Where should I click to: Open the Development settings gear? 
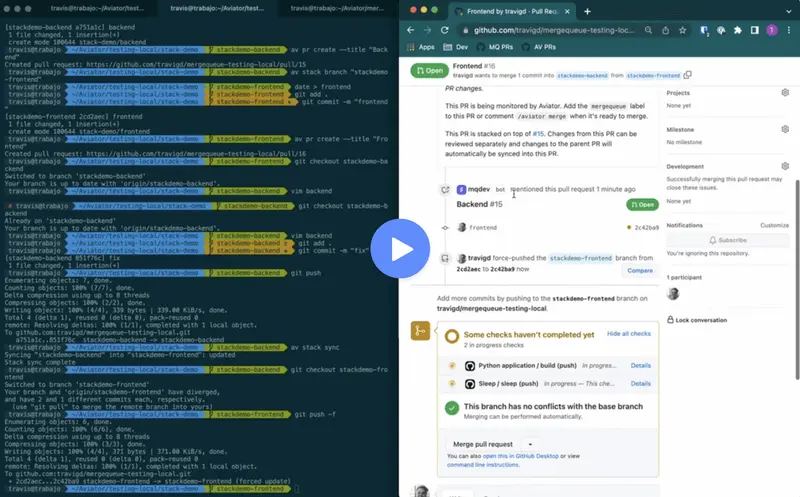pyautogui.click(x=785, y=166)
